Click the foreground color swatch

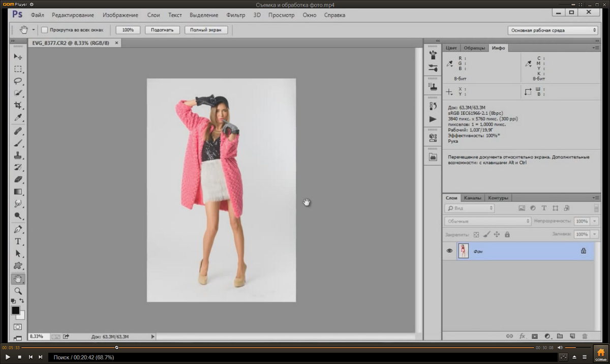16,310
